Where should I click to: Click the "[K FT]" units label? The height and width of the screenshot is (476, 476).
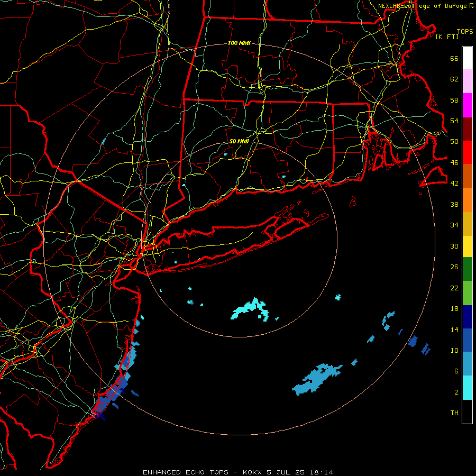447,37
